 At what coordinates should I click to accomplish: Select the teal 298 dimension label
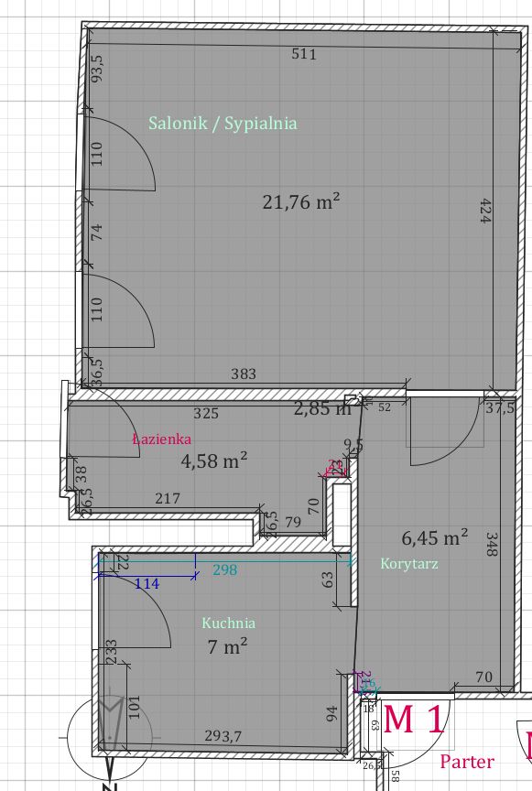(x=224, y=570)
